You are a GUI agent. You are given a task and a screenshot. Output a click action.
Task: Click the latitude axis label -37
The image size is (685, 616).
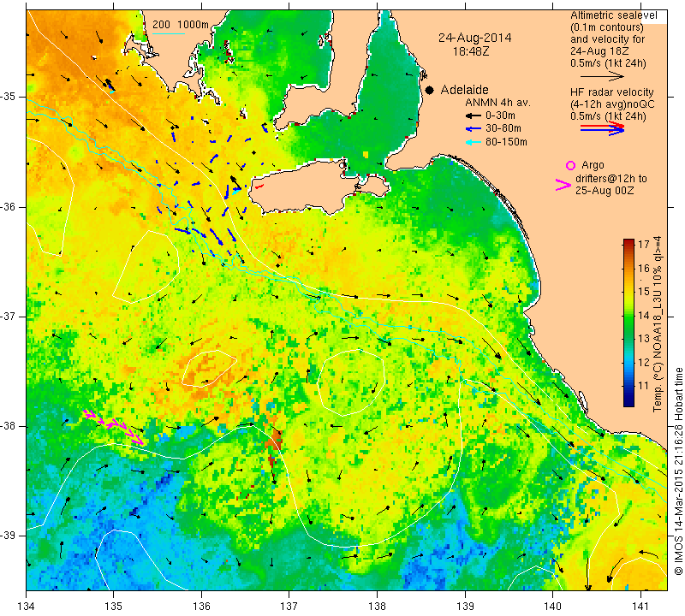point(10,317)
